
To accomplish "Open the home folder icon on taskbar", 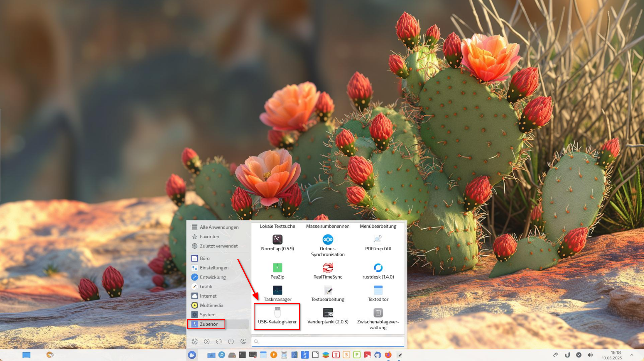I will [x=211, y=355].
